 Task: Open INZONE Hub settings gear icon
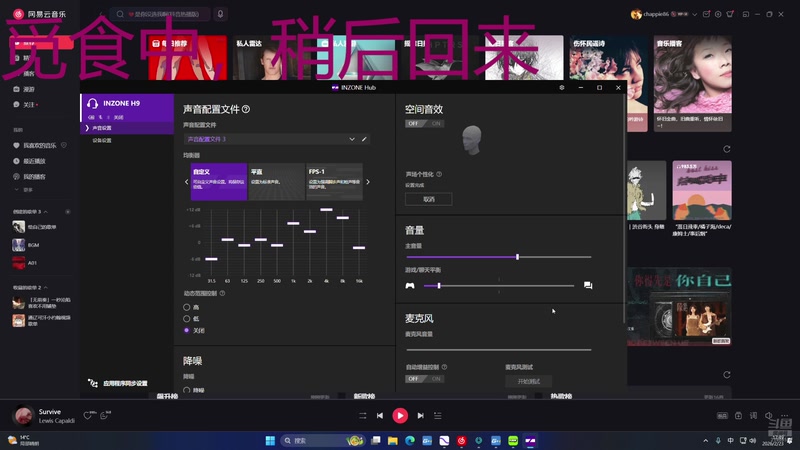pyautogui.click(x=562, y=88)
